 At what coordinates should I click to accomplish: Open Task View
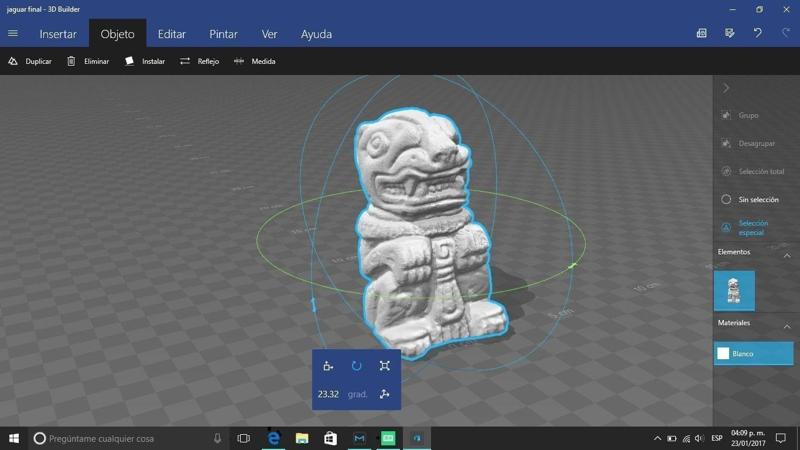244,438
